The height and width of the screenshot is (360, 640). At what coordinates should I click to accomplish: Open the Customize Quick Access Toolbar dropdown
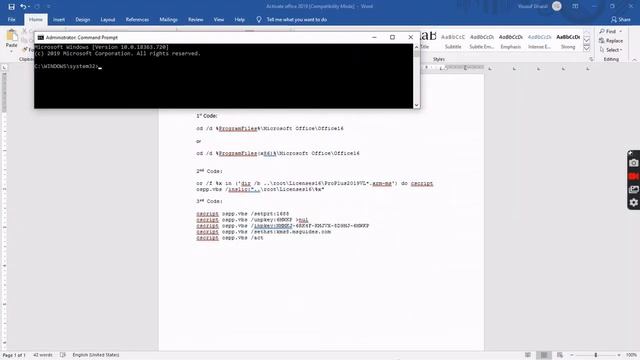coord(49,7)
